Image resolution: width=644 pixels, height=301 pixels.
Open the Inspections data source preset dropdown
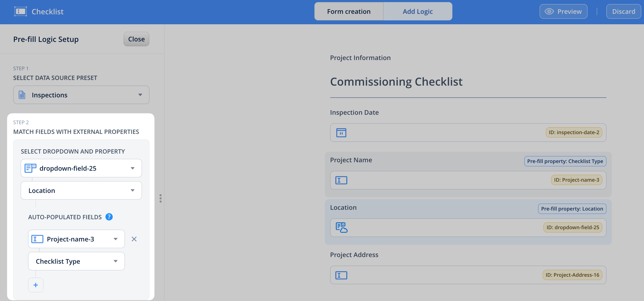[81, 95]
